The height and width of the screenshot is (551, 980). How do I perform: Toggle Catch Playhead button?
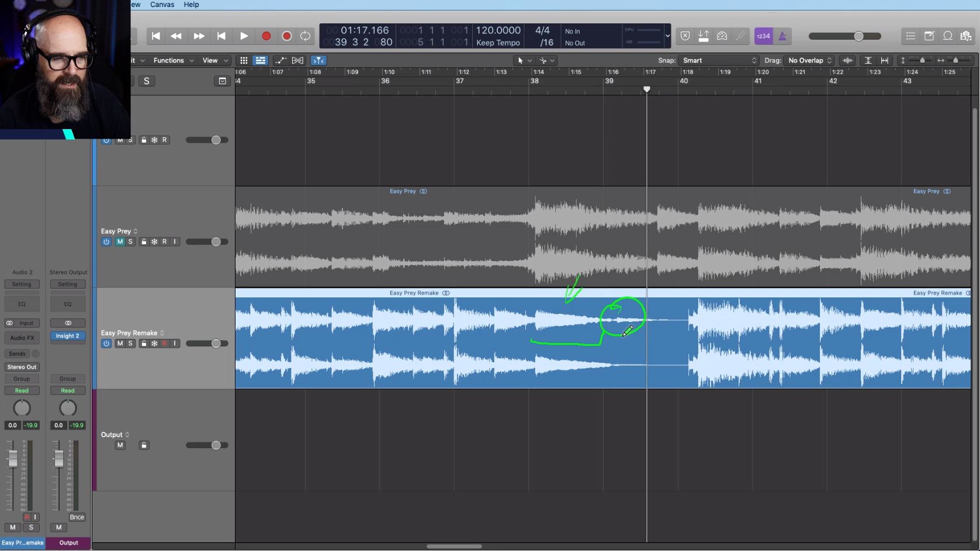[x=318, y=61]
